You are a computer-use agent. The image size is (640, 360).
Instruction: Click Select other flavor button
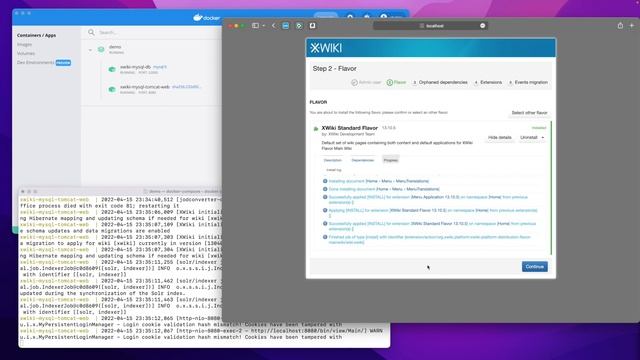(x=529, y=113)
